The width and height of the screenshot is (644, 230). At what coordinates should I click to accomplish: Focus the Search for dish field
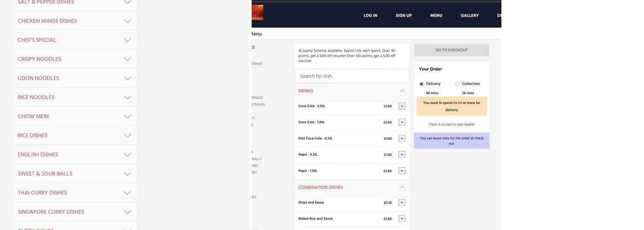click(352, 76)
